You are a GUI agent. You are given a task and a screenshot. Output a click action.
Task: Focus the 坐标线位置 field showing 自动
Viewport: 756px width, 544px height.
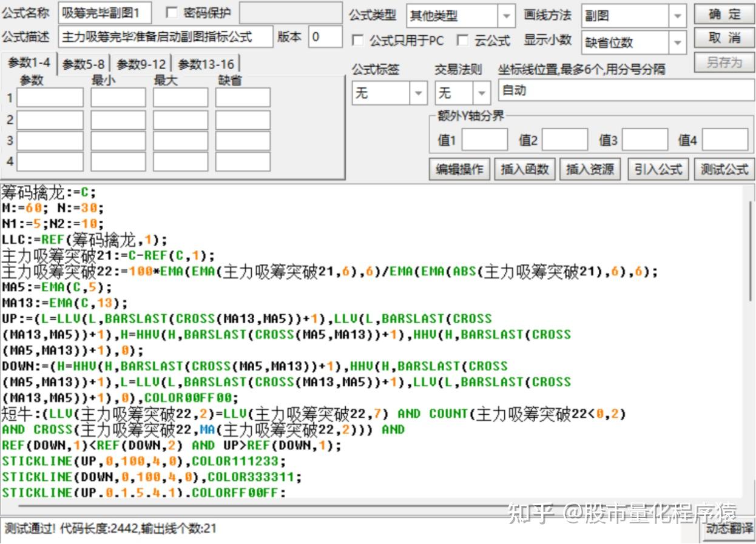[626, 90]
